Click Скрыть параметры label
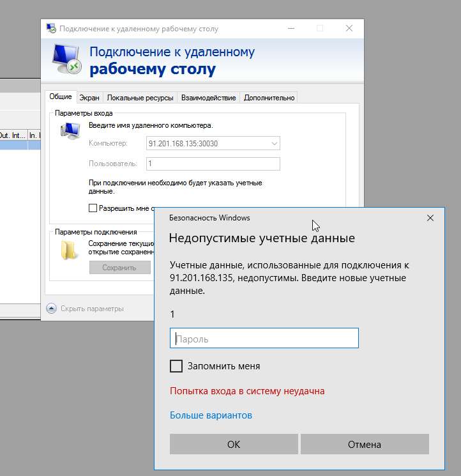Viewport: 461px width, 476px height. 92,309
